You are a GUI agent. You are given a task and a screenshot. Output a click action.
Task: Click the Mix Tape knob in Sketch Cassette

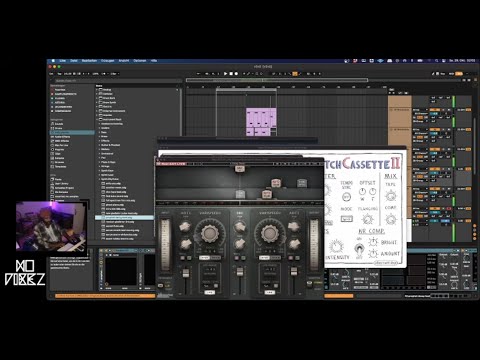point(390,195)
